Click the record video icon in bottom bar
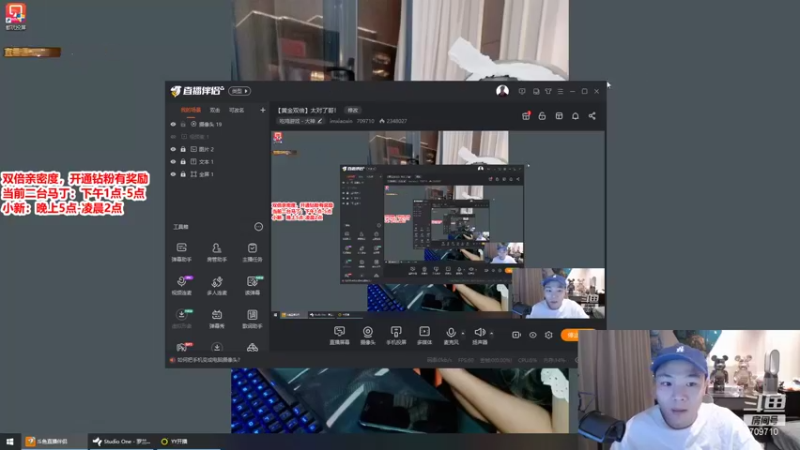 click(516, 335)
